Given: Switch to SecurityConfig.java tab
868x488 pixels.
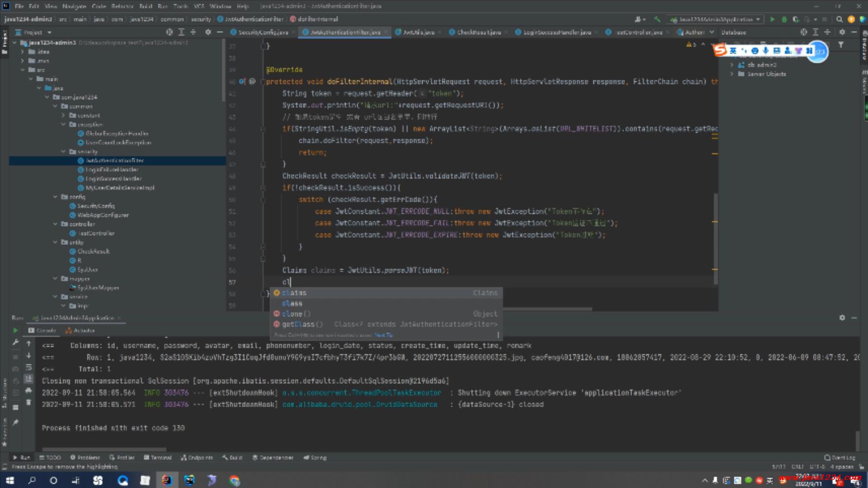Looking at the screenshot, I should coord(263,32).
